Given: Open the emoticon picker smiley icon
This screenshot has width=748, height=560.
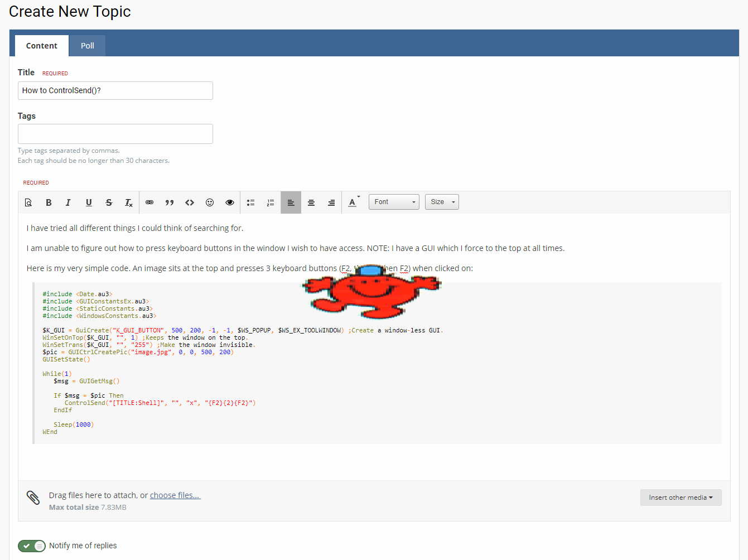Looking at the screenshot, I should (210, 202).
